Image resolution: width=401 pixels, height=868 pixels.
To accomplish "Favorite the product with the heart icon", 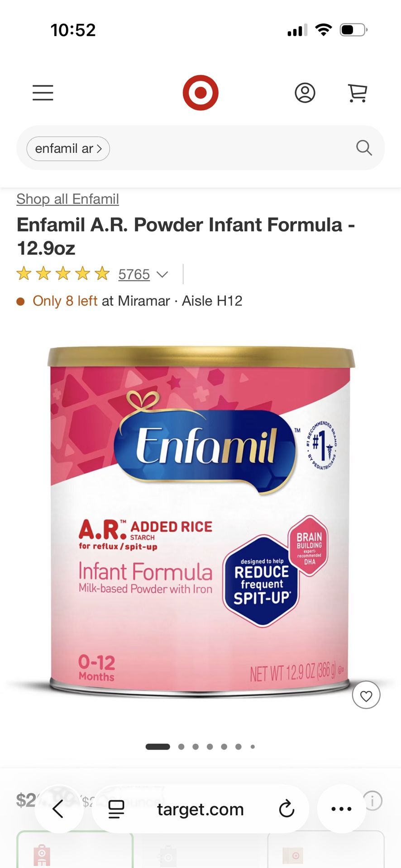I will [366, 695].
